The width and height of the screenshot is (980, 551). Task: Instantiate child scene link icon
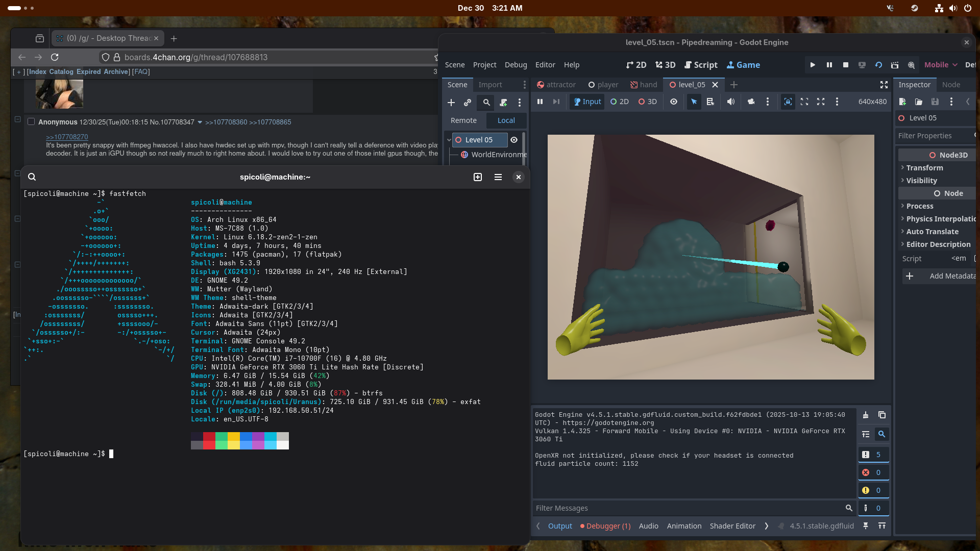467,103
